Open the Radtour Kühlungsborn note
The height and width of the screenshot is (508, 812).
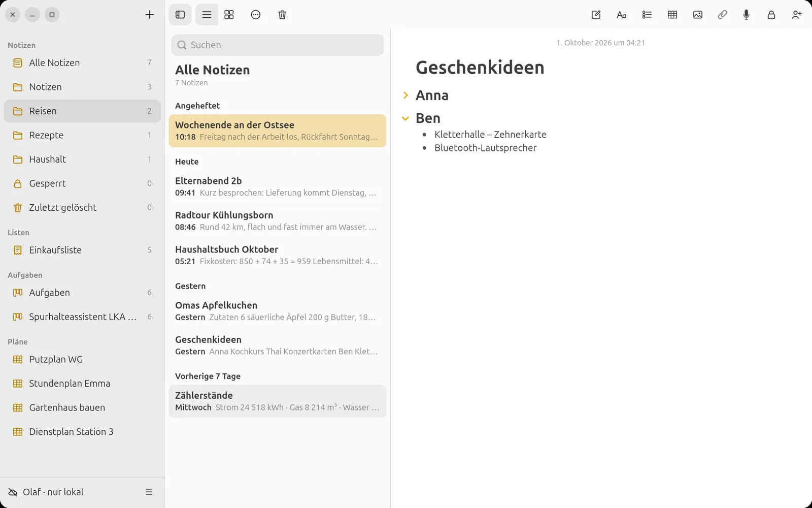click(x=278, y=221)
